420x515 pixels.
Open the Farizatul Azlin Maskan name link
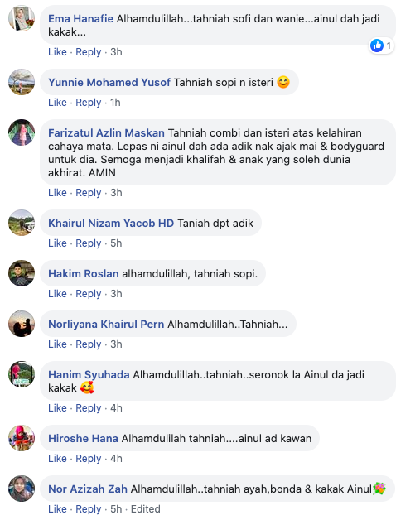point(106,132)
